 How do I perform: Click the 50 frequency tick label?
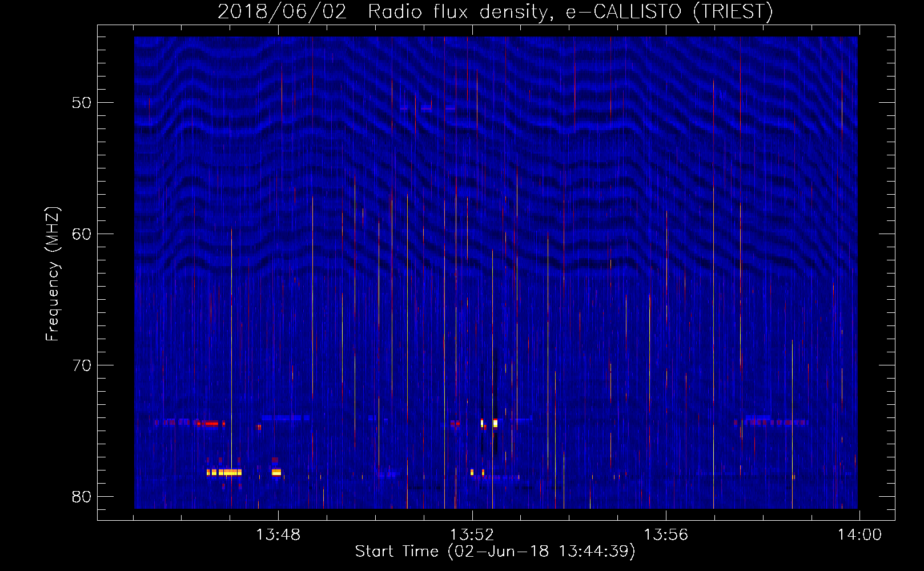[x=82, y=103]
